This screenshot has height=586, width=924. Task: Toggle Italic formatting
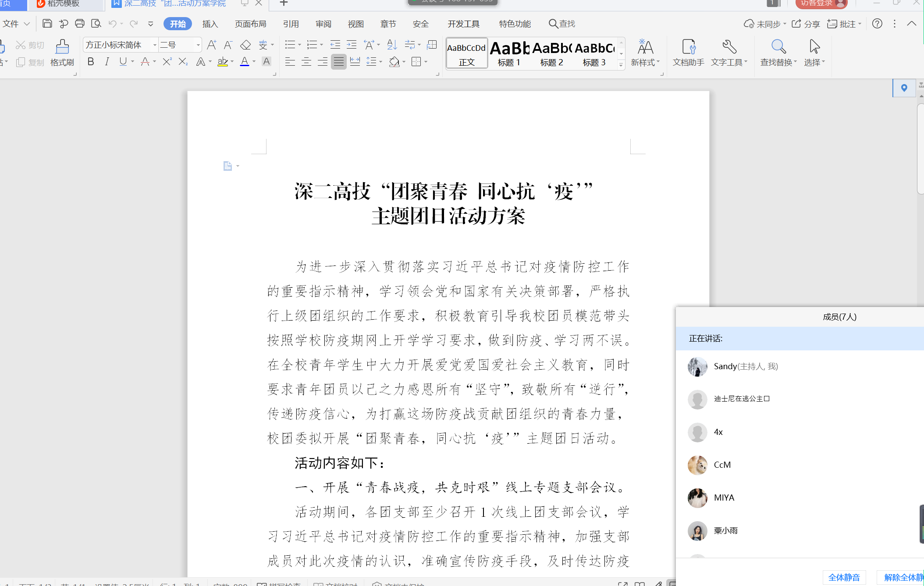pos(107,62)
